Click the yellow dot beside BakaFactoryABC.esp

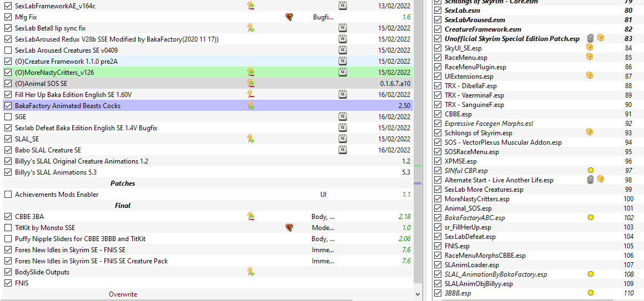coord(591,217)
